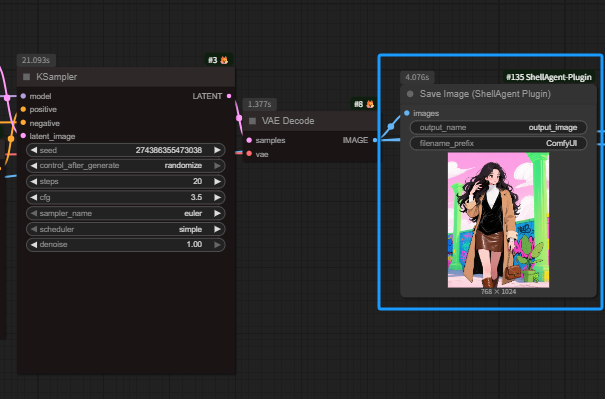Click the reroute dot on the image link
The height and width of the screenshot is (401, 607).
click(x=392, y=127)
